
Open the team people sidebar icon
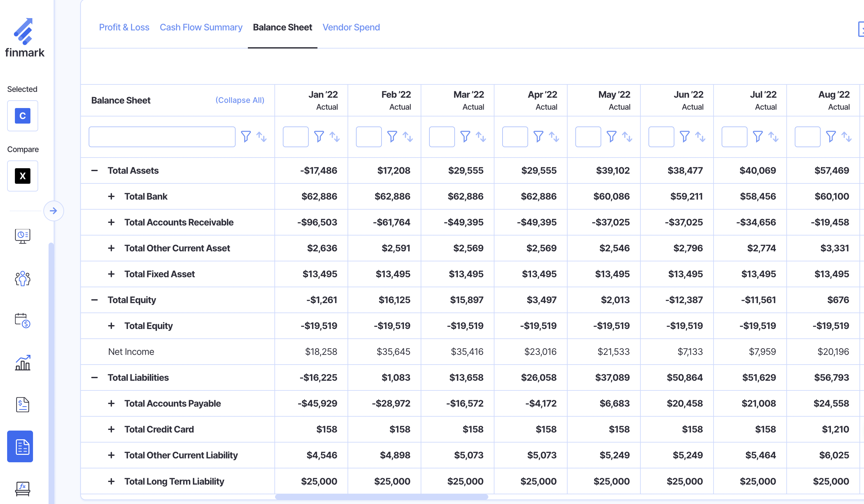pyautogui.click(x=23, y=279)
